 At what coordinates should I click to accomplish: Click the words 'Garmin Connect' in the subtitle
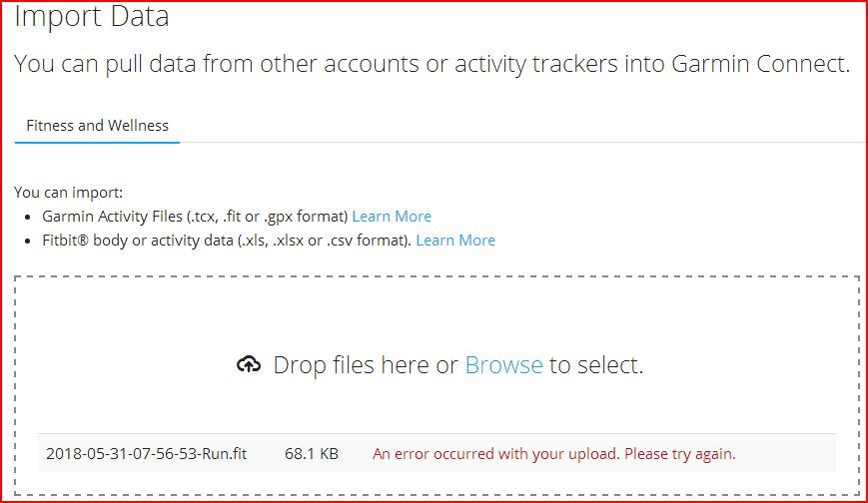758,64
